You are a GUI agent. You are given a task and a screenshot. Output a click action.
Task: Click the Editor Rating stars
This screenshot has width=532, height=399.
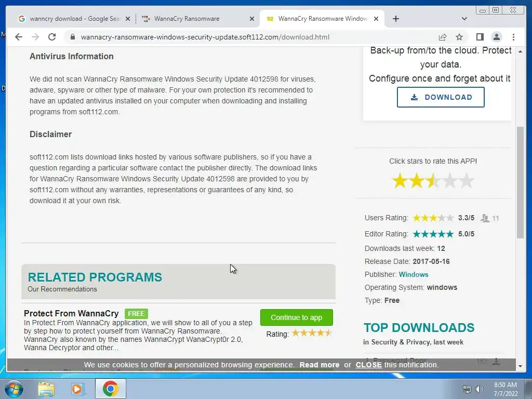tap(433, 234)
